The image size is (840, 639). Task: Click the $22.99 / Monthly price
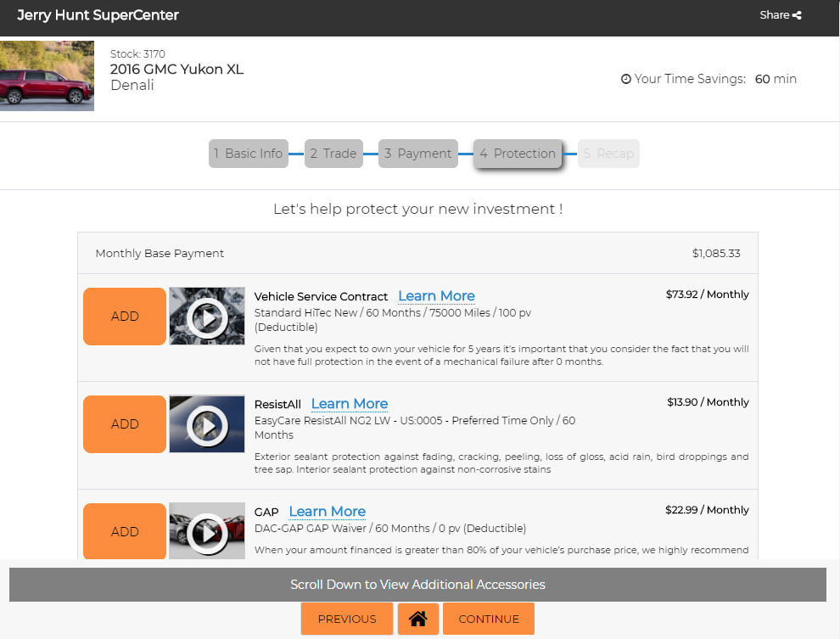[x=707, y=510]
